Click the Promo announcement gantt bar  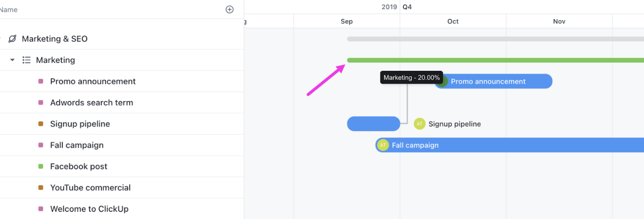pyautogui.click(x=493, y=81)
